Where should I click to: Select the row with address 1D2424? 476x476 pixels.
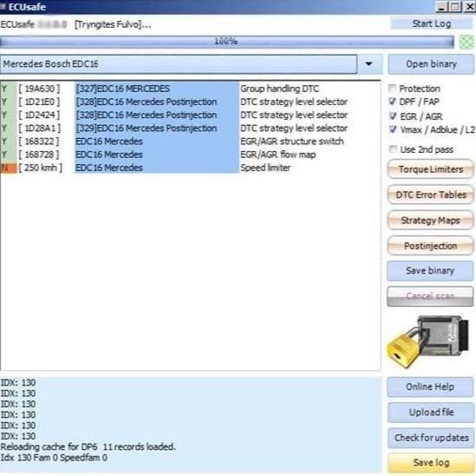[190, 115]
